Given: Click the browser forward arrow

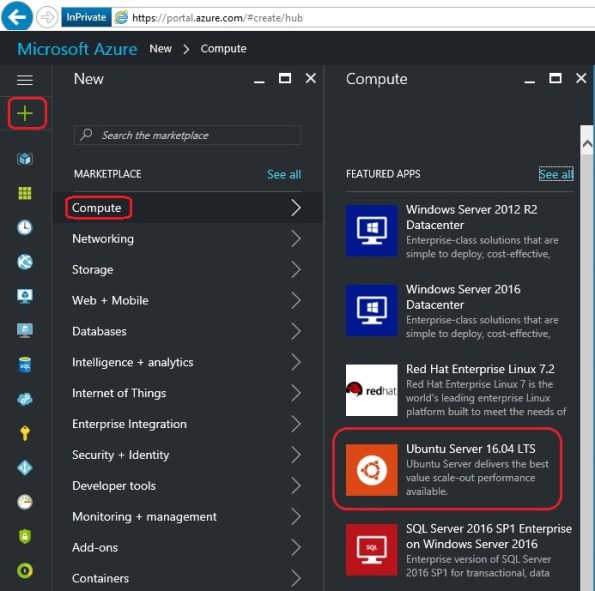Looking at the screenshot, I should pyautogui.click(x=47, y=17).
